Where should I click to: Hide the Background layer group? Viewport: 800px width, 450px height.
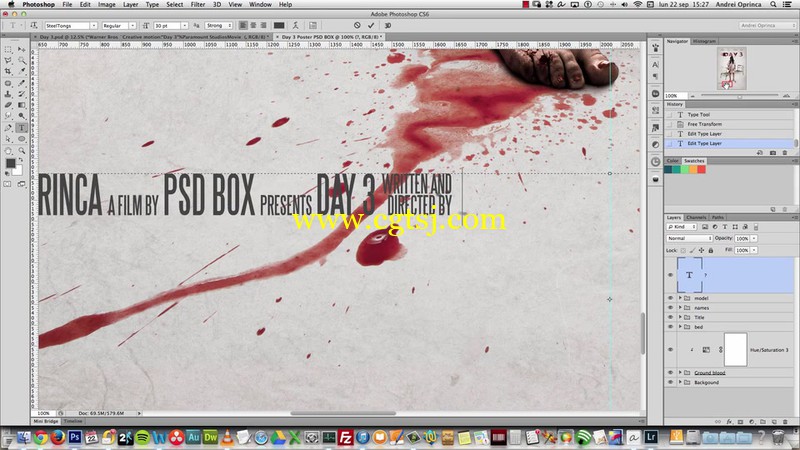point(670,382)
